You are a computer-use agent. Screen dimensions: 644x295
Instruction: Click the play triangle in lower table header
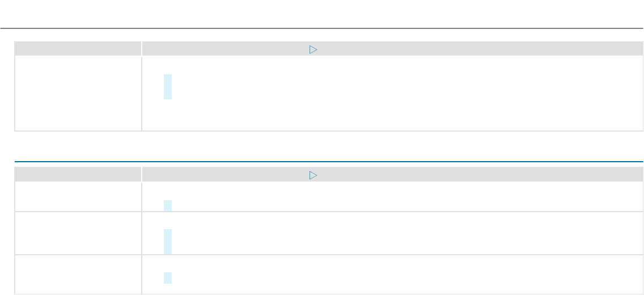pyautogui.click(x=312, y=176)
